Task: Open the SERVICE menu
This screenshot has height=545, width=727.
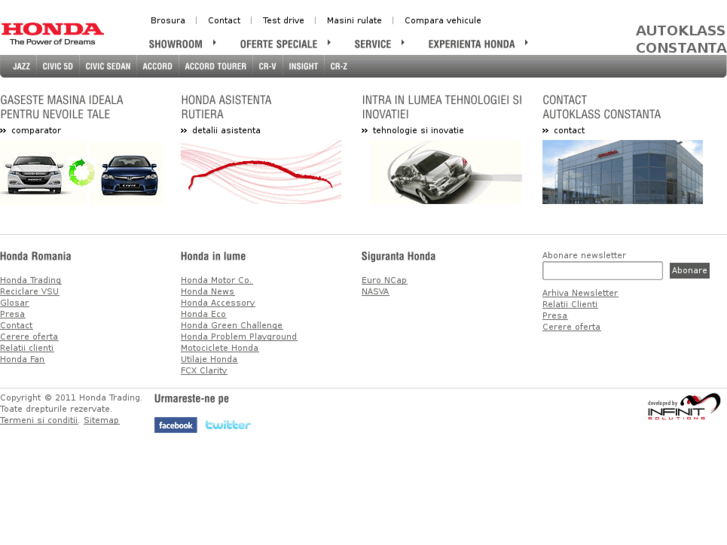Action: 373,44
